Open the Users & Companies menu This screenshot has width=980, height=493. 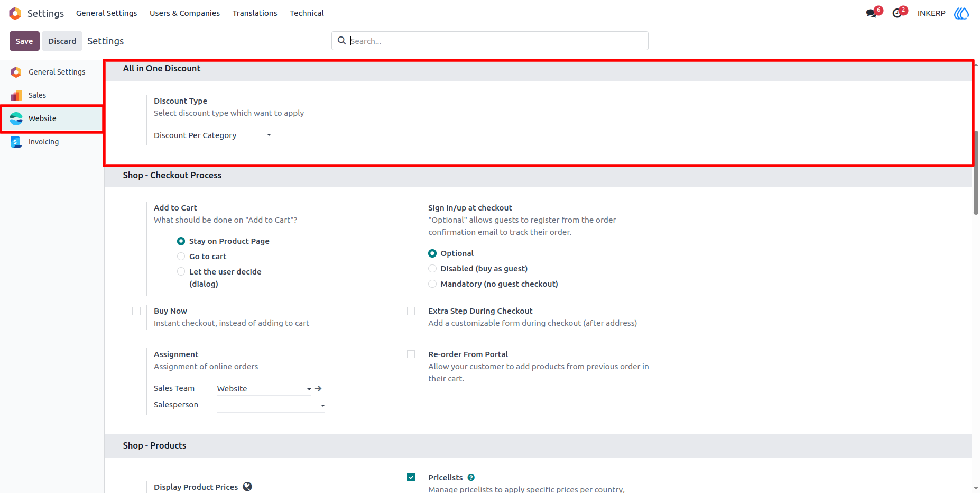click(184, 13)
